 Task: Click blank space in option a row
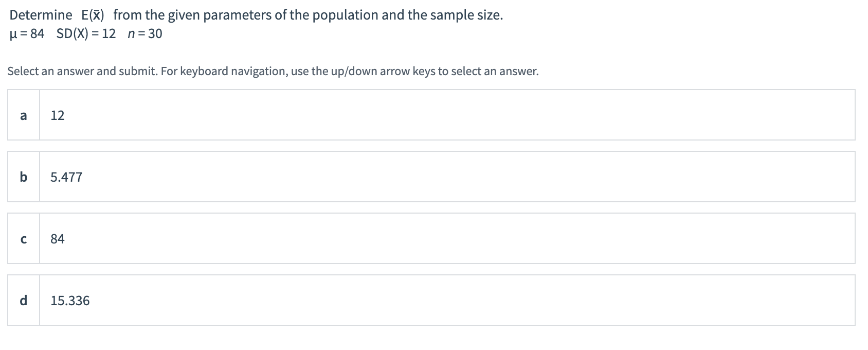click(x=446, y=115)
